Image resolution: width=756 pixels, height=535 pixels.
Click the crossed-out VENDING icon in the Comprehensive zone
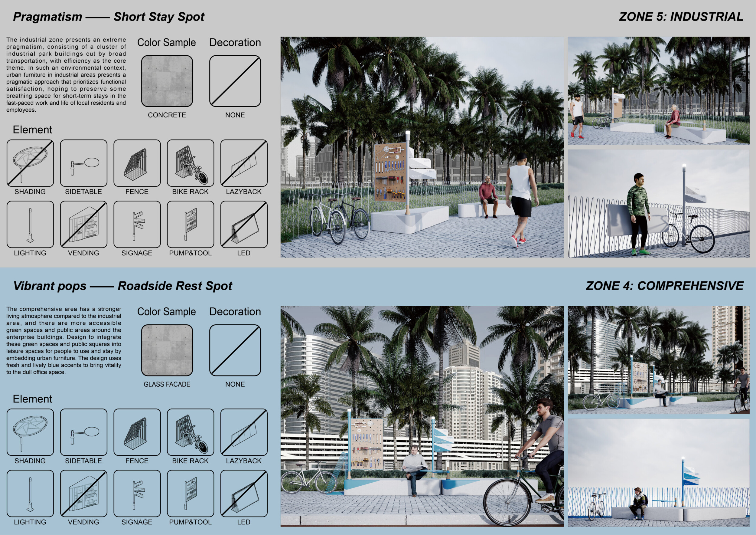84,494
